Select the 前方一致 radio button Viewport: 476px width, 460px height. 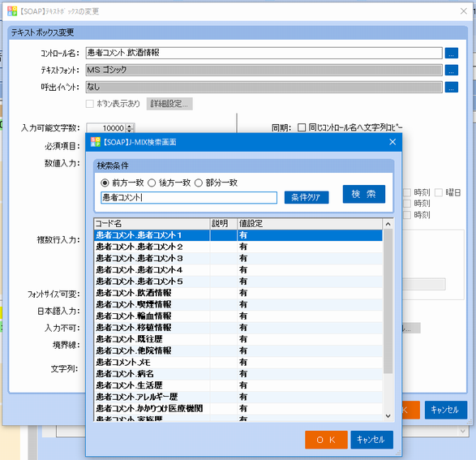105,183
